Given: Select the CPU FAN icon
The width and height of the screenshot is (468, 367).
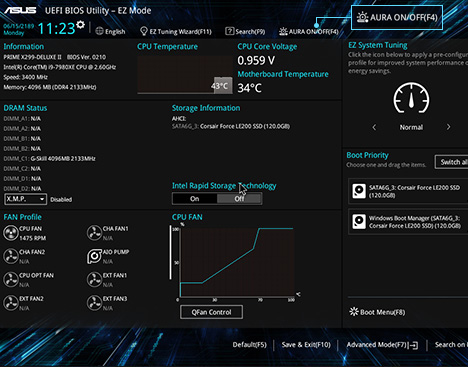Looking at the screenshot, I should click(11, 233).
